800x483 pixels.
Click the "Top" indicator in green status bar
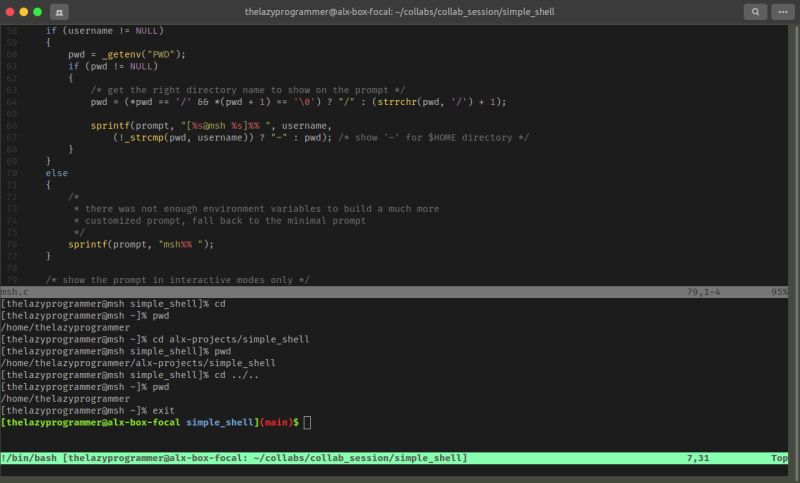[x=779, y=458]
